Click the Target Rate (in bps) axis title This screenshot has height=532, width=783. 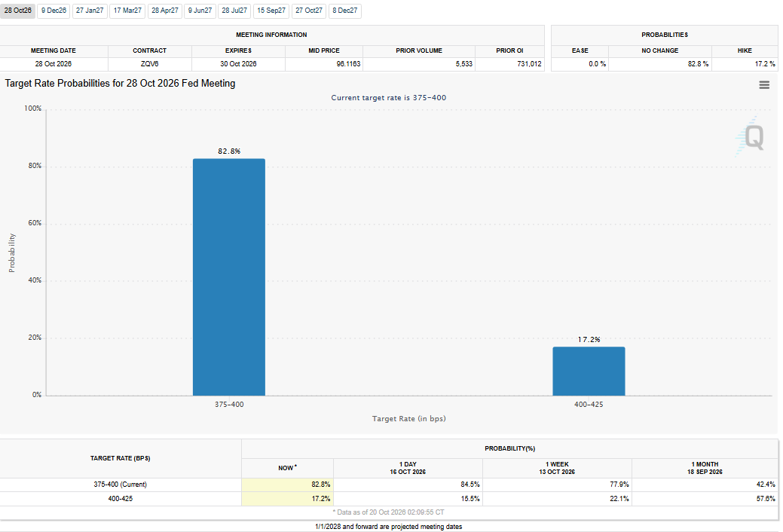(409, 419)
